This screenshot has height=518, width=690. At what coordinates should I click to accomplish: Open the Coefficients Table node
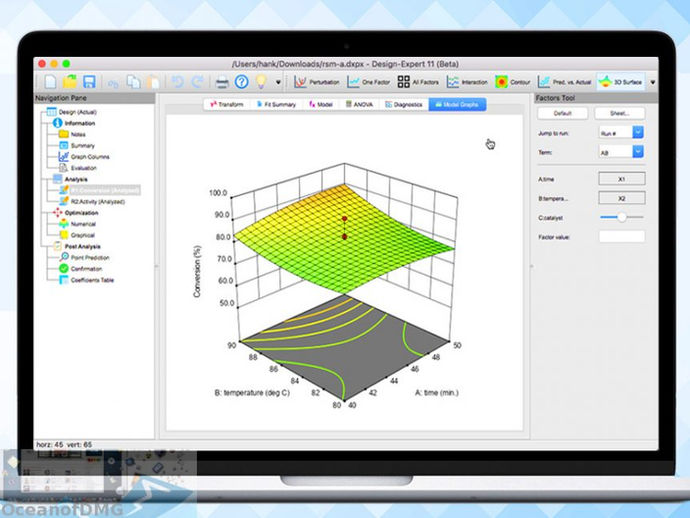pyautogui.click(x=87, y=280)
